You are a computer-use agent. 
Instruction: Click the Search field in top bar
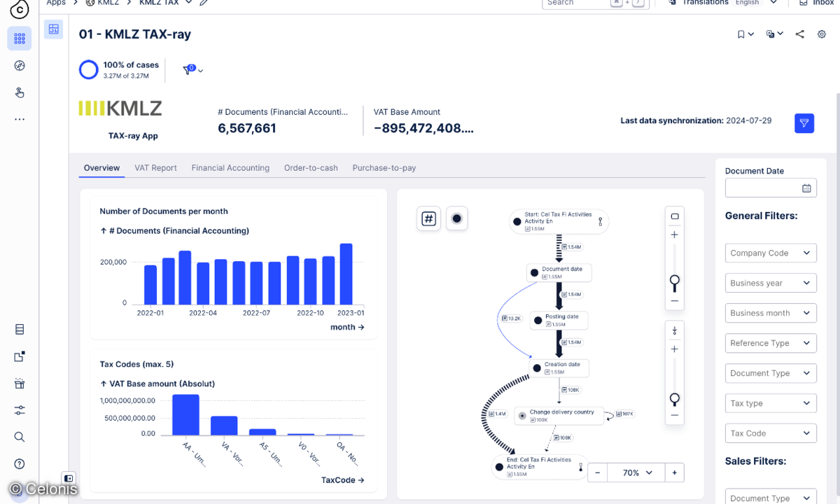595,3
